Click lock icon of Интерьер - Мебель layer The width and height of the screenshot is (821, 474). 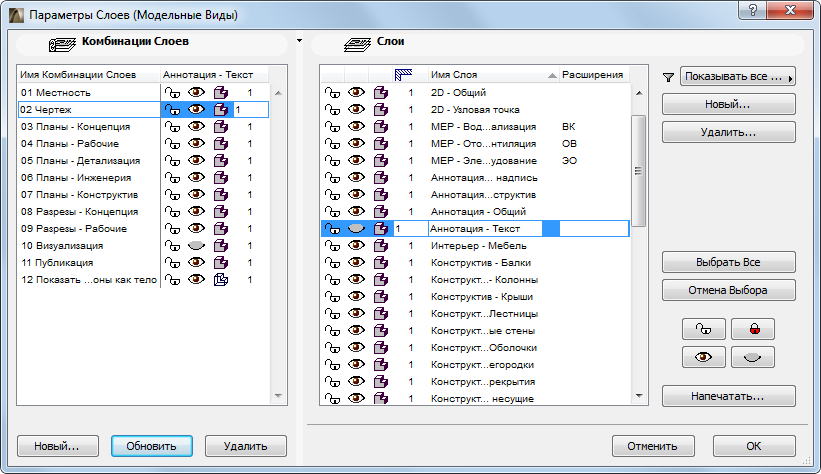pos(332,246)
